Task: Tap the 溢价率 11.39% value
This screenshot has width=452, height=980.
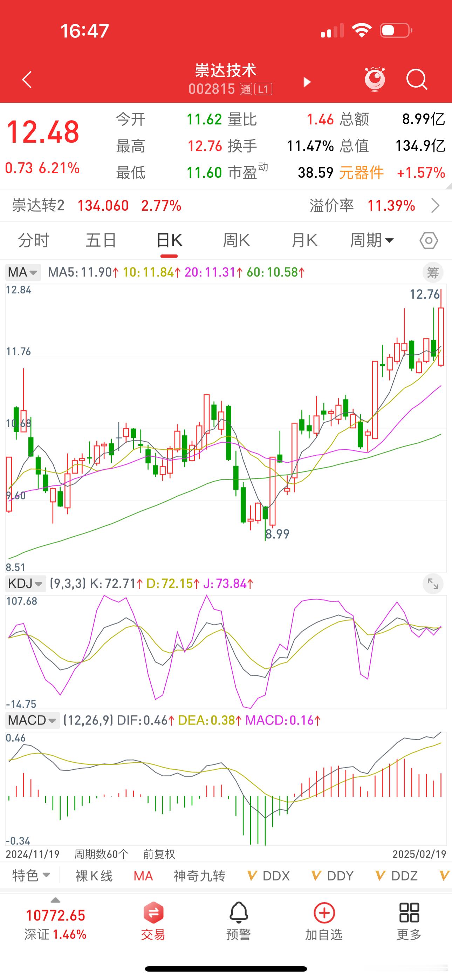Action: tap(391, 206)
